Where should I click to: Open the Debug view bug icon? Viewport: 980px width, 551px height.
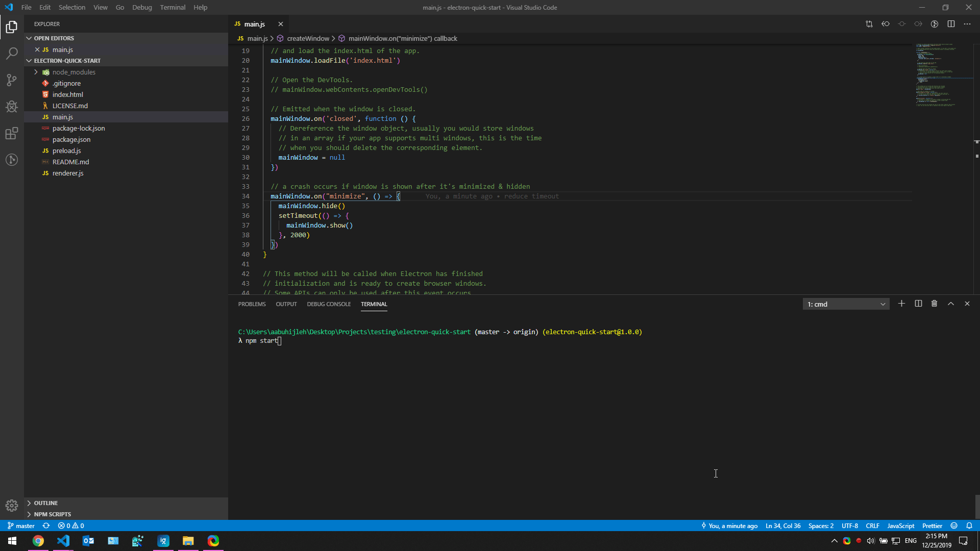[x=12, y=106]
